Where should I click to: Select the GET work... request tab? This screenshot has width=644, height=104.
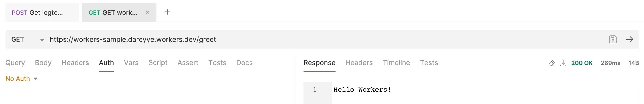click(x=113, y=13)
